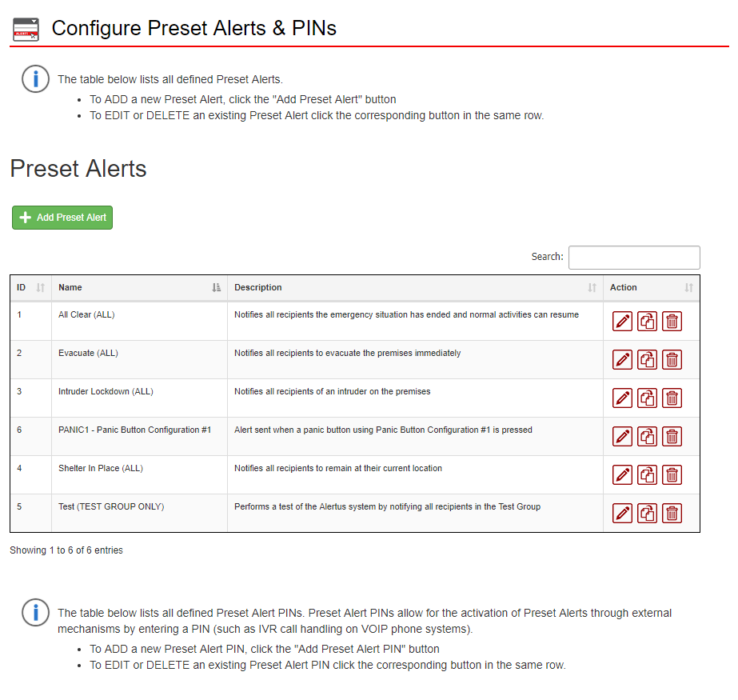
Task: Focus the Search input field
Action: (634, 258)
